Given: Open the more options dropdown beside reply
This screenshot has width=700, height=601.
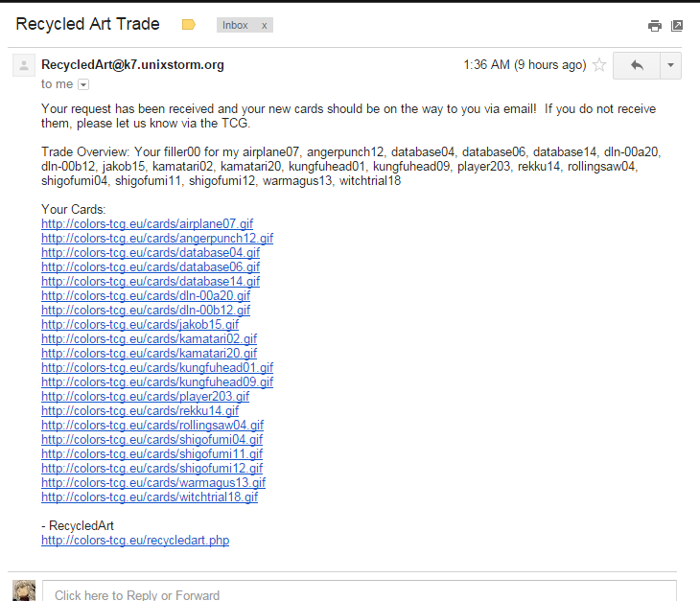Looking at the screenshot, I should click(670, 65).
